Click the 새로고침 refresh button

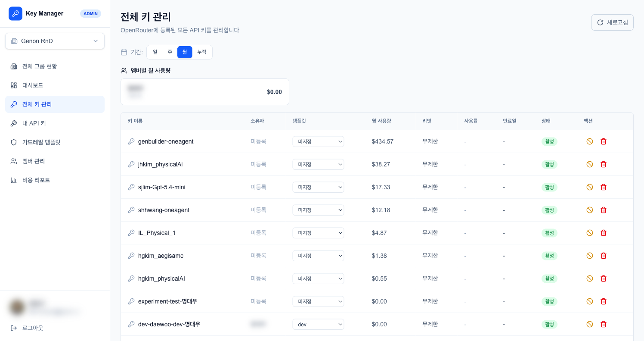tap(612, 22)
